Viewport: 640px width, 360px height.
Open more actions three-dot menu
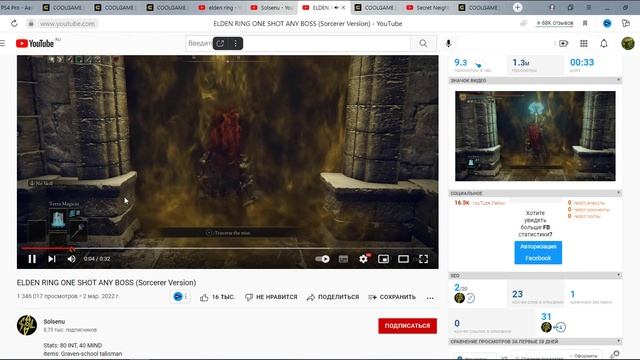(430, 298)
